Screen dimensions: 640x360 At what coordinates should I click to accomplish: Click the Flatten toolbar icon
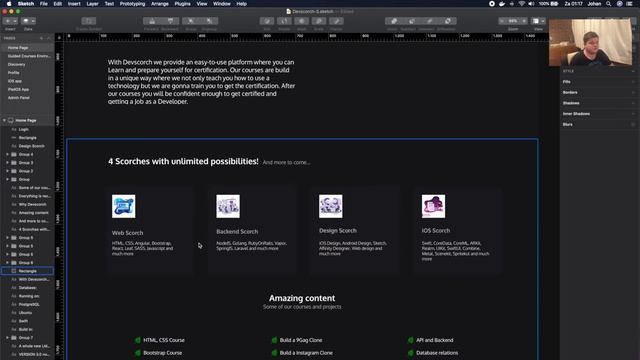pos(336,21)
